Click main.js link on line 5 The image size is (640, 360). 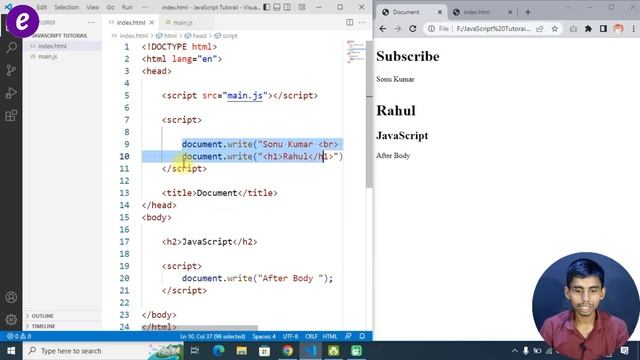coord(245,96)
